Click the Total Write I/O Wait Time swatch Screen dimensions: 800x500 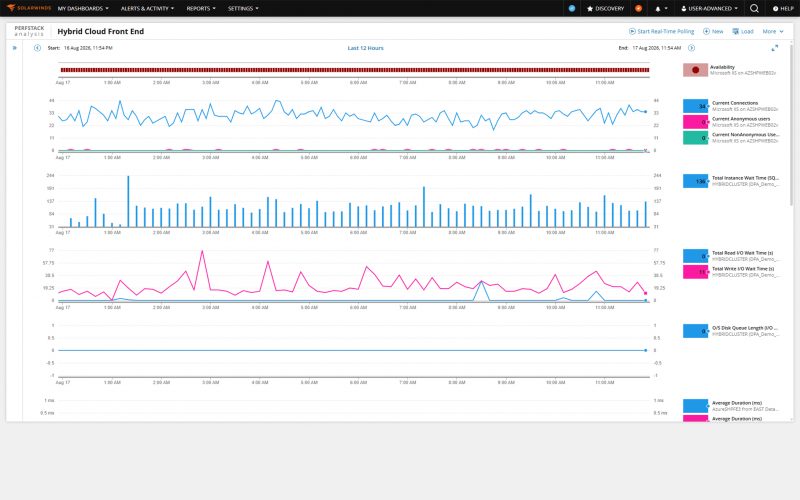coord(695,272)
